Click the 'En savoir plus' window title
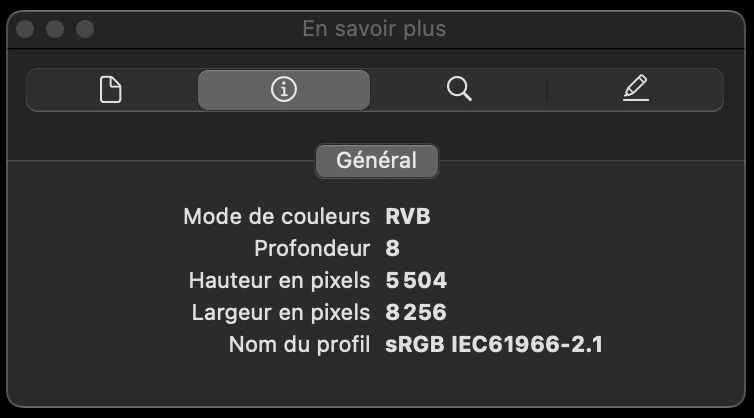The image size is (754, 418). [374, 29]
